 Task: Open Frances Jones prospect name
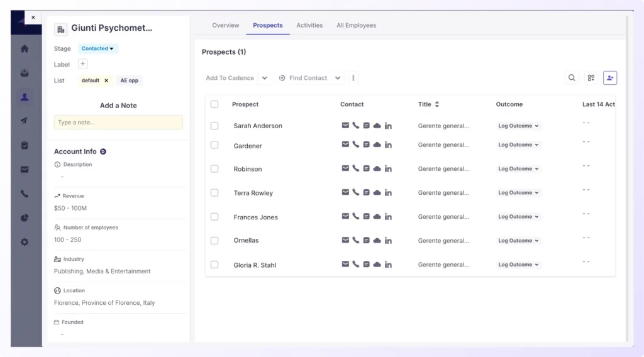pos(255,217)
